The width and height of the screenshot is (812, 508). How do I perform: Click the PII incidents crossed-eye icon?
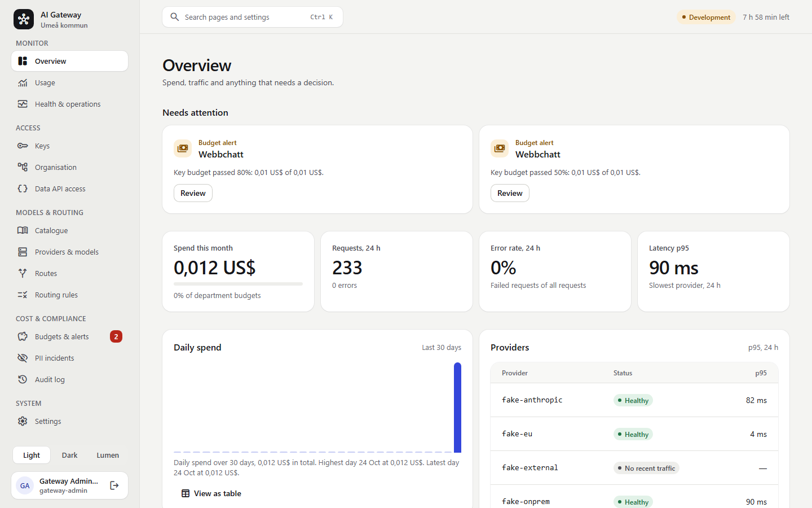coord(23,358)
